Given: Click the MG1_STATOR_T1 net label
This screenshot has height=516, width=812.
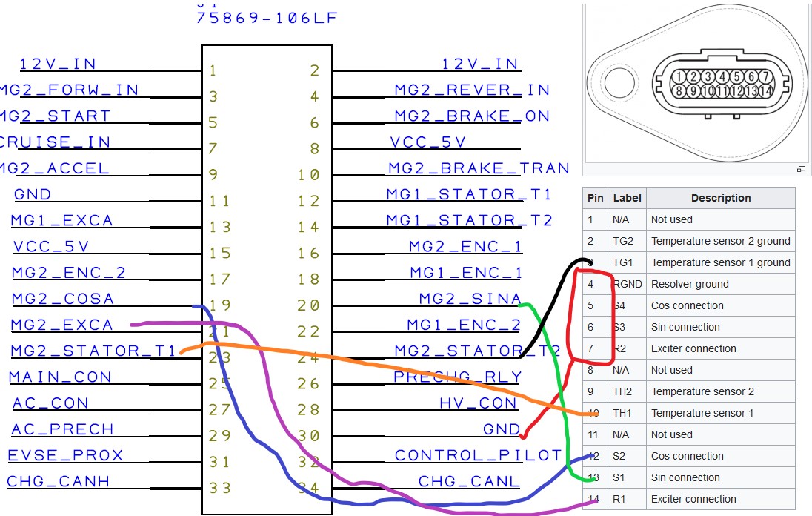Looking at the screenshot, I should tap(469, 194).
